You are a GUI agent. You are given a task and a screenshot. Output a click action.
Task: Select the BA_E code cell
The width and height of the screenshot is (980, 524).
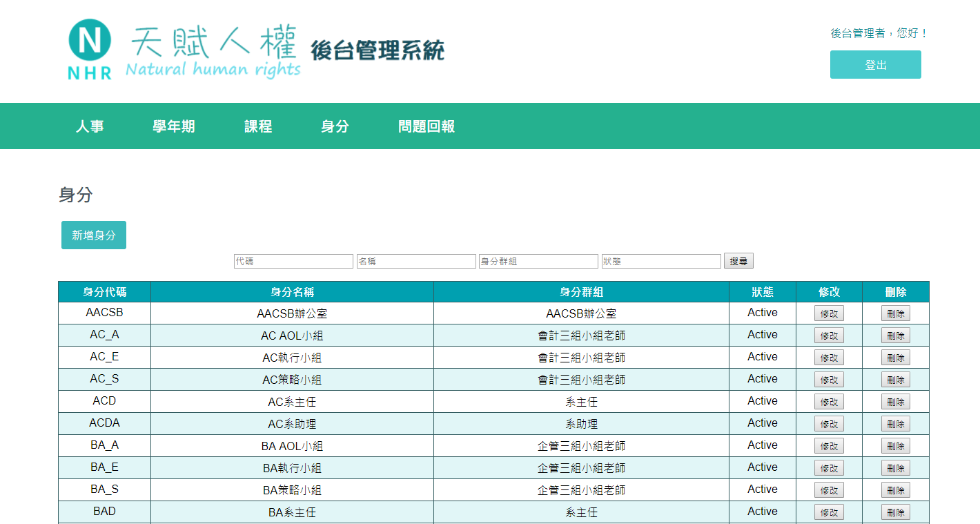click(x=104, y=467)
